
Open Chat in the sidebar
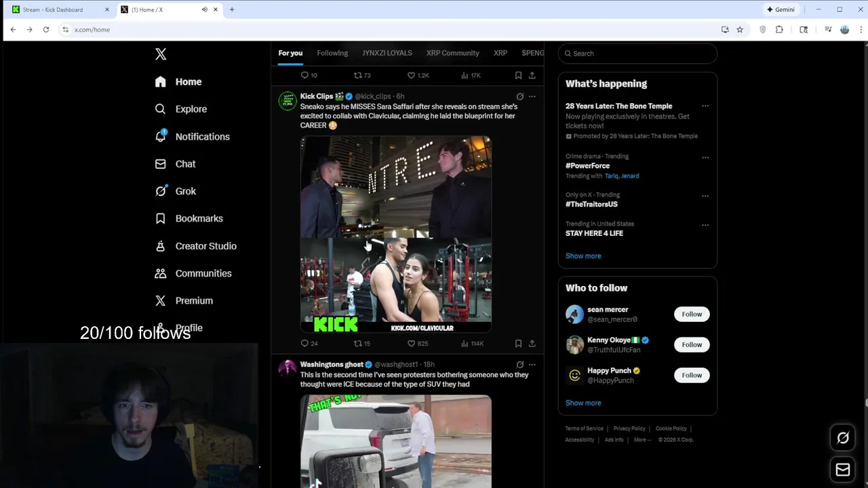175,164
